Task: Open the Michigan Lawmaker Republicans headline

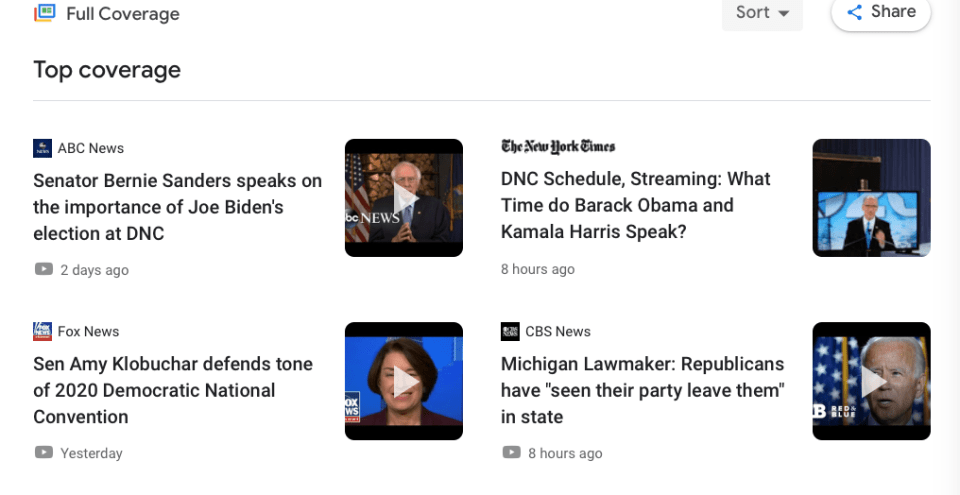Action: tap(642, 390)
